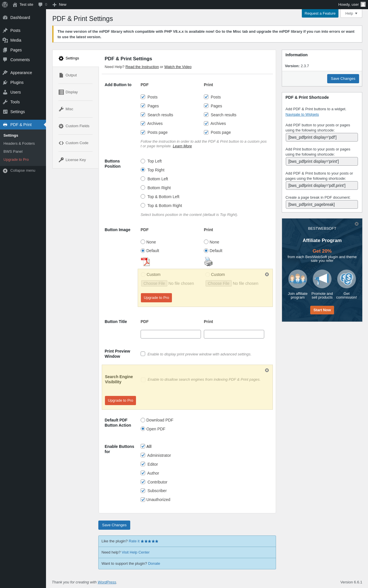
Task: Click the Misc tab wrench icon
Action: coord(61,109)
